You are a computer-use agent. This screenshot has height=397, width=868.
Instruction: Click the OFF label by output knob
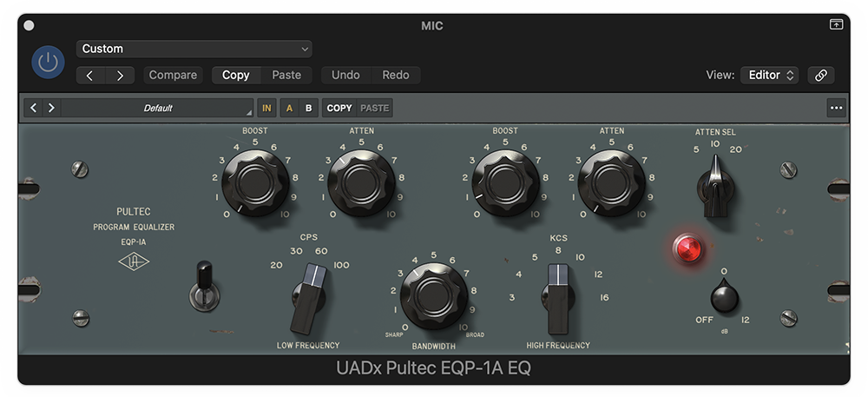[x=704, y=320]
